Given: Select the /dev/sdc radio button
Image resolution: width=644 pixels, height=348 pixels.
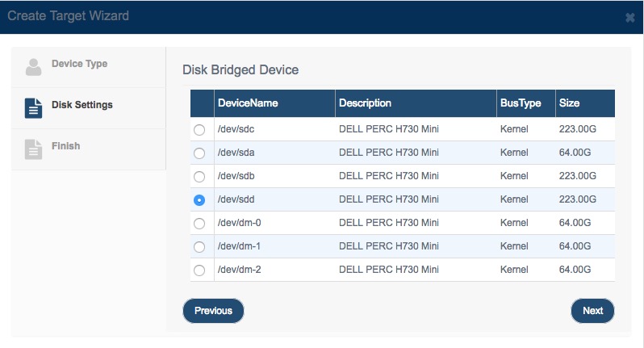Looking at the screenshot, I should pos(199,130).
